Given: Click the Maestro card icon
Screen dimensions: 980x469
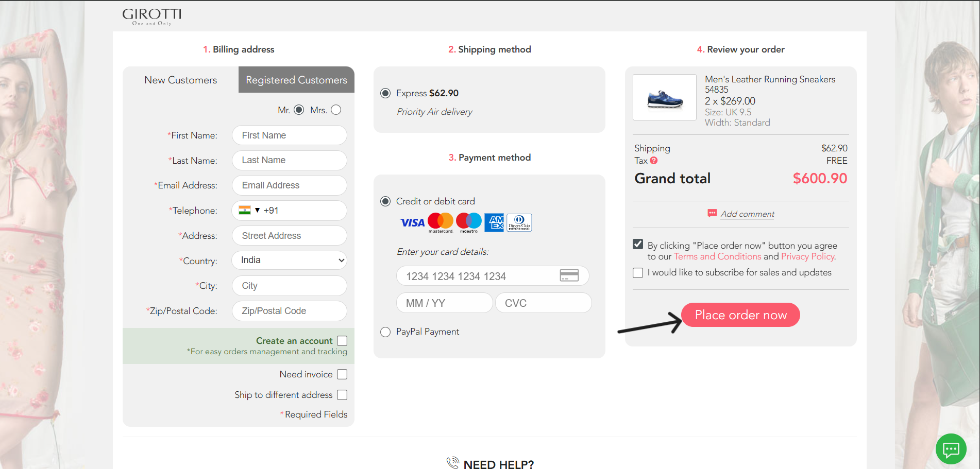Looking at the screenshot, I should pyautogui.click(x=469, y=222).
